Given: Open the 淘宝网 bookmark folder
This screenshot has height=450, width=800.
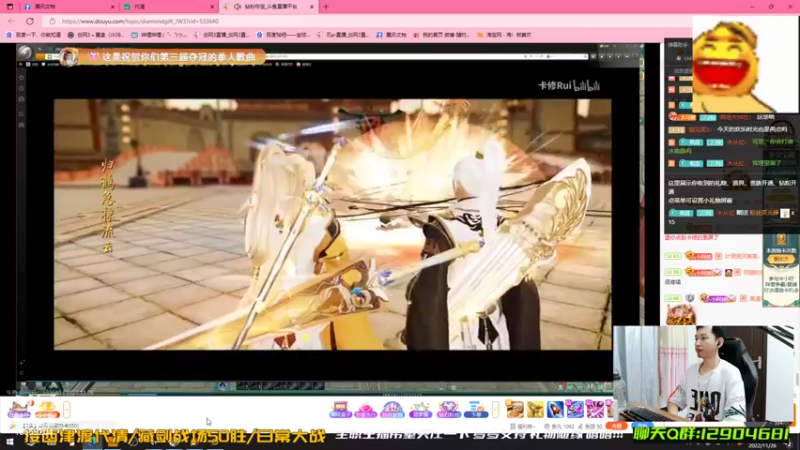Looking at the screenshot, I should click(504, 35).
